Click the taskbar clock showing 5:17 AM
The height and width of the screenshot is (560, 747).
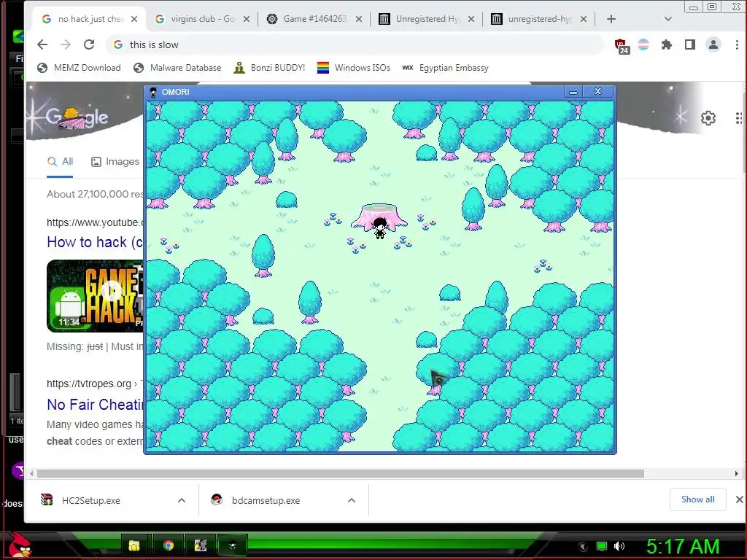pos(682,546)
